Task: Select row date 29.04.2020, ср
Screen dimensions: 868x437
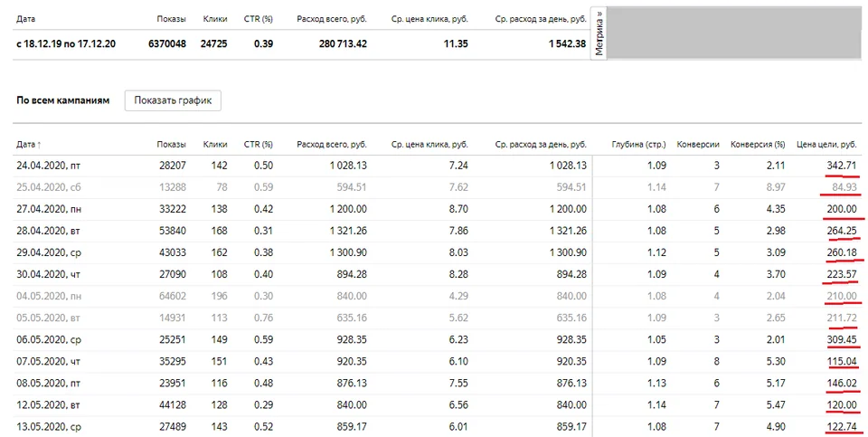Action: point(48,252)
